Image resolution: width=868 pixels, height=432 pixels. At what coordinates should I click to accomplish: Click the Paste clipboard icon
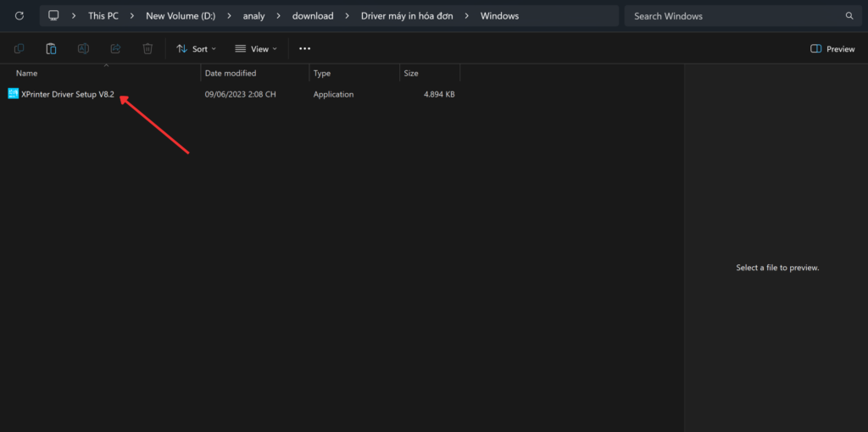pos(51,49)
